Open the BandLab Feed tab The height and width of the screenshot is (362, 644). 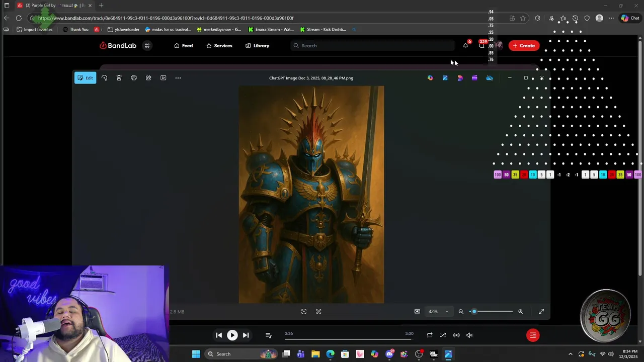[184, 45]
